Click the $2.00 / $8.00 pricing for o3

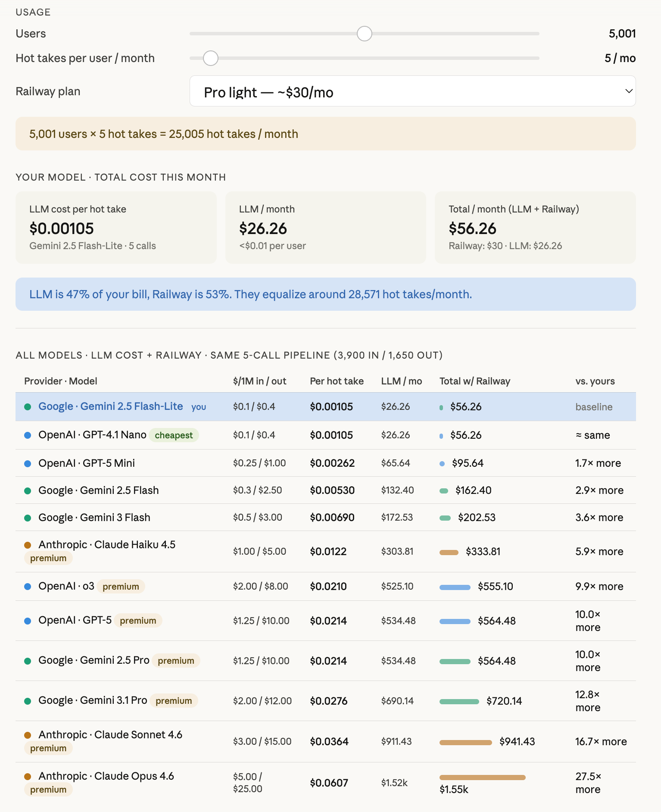[261, 587]
